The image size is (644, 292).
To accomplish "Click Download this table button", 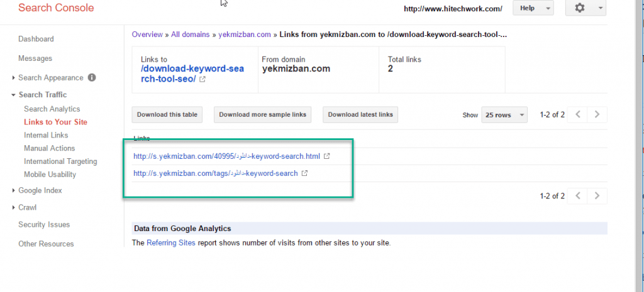I will point(167,115).
